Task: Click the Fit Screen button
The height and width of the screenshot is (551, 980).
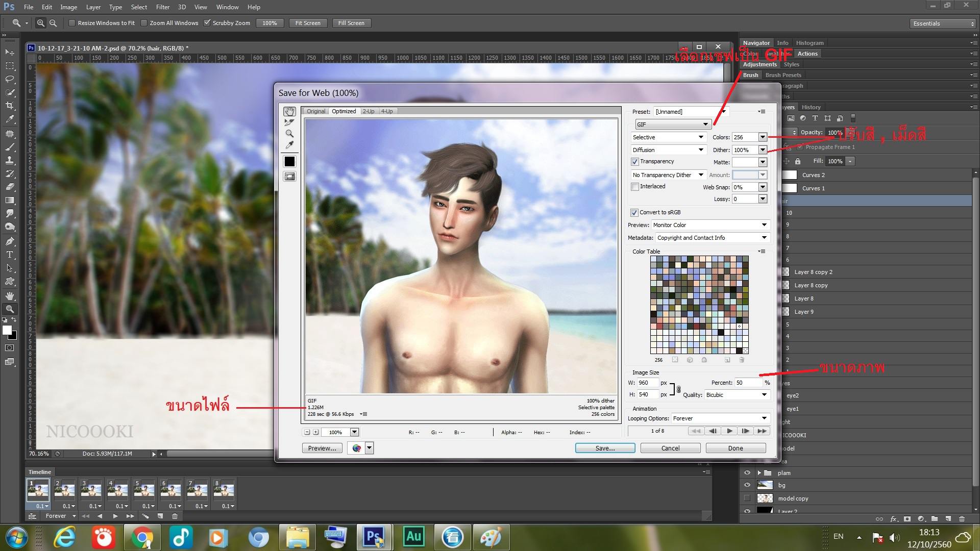Action: 308,23
